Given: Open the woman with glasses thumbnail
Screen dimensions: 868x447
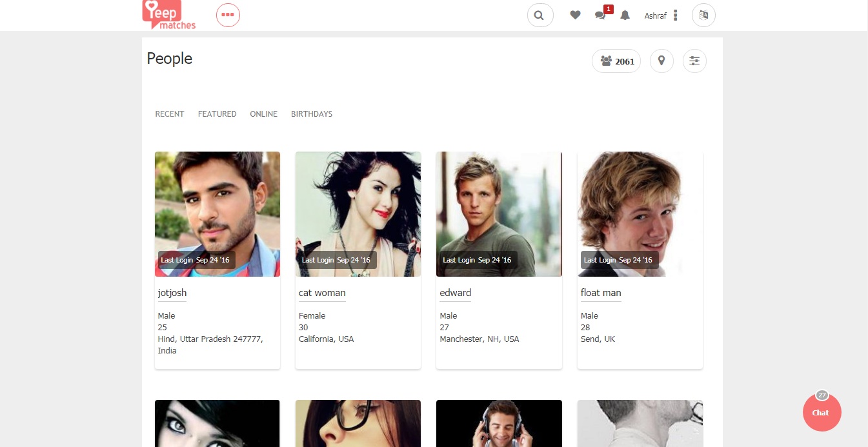Looking at the screenshot, I should (x=358, y=423).
